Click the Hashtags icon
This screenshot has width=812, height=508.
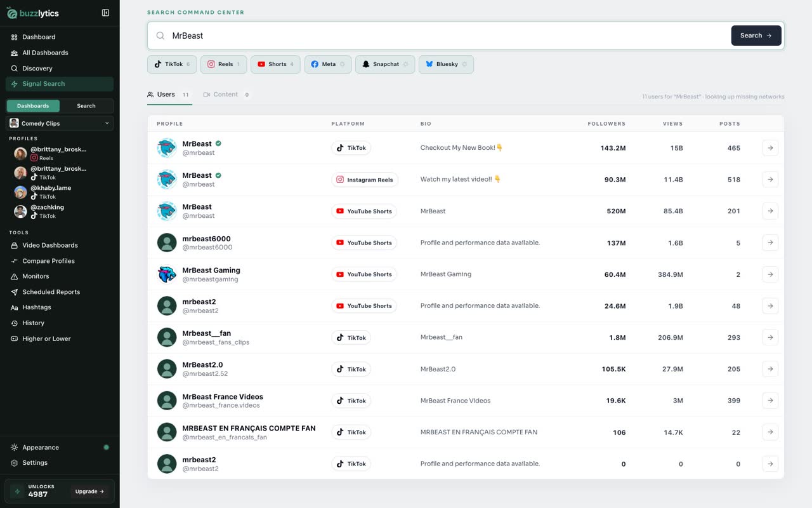(15, 307)
